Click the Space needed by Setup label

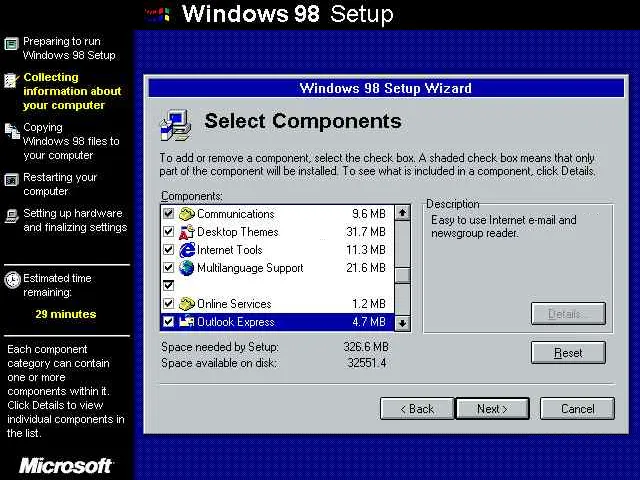(x=220, y=347)
